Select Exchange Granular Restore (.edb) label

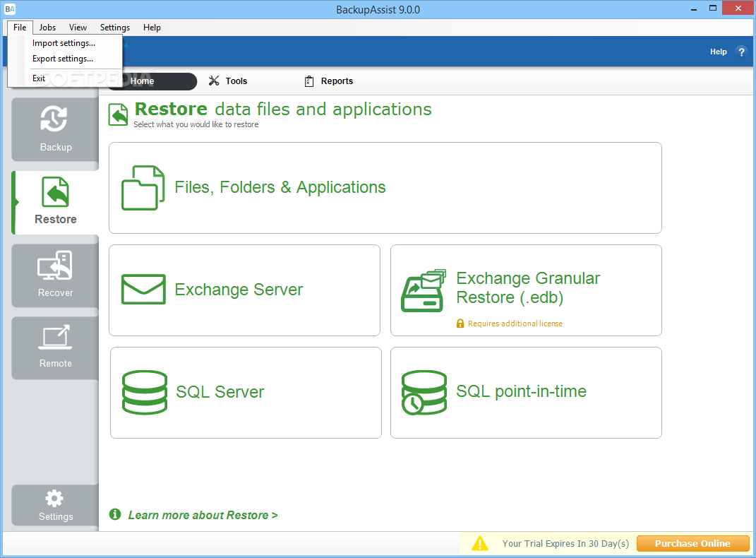click(x=528, y=288)
